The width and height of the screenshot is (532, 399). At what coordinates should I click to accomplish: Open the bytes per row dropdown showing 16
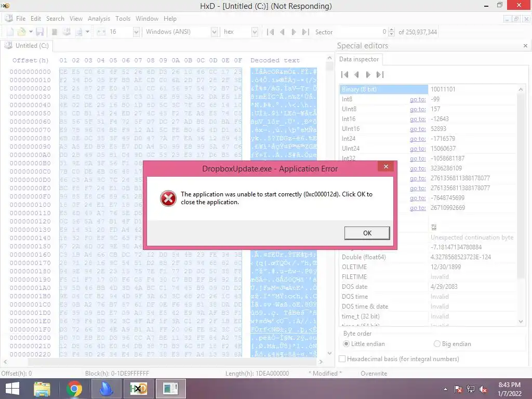(x=137, y=32)
